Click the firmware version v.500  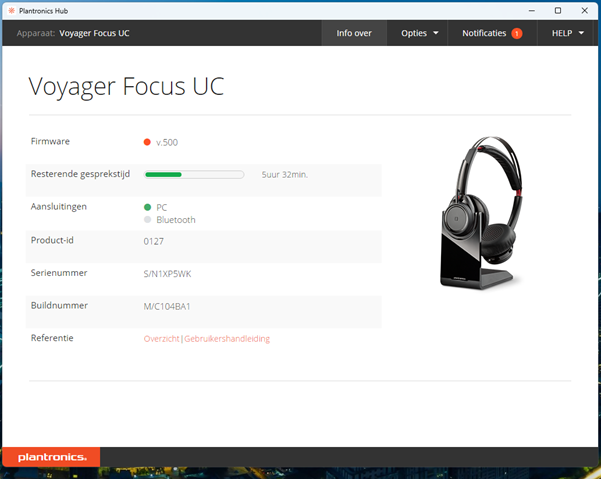click(167, 143)
